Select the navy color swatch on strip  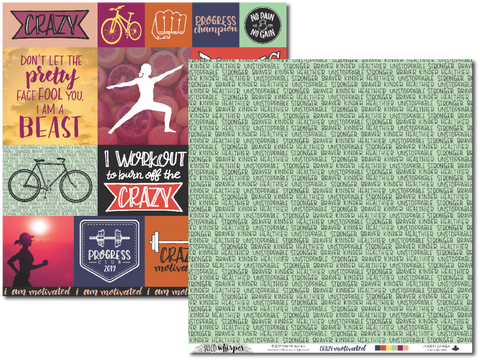(x=378, y=348)
